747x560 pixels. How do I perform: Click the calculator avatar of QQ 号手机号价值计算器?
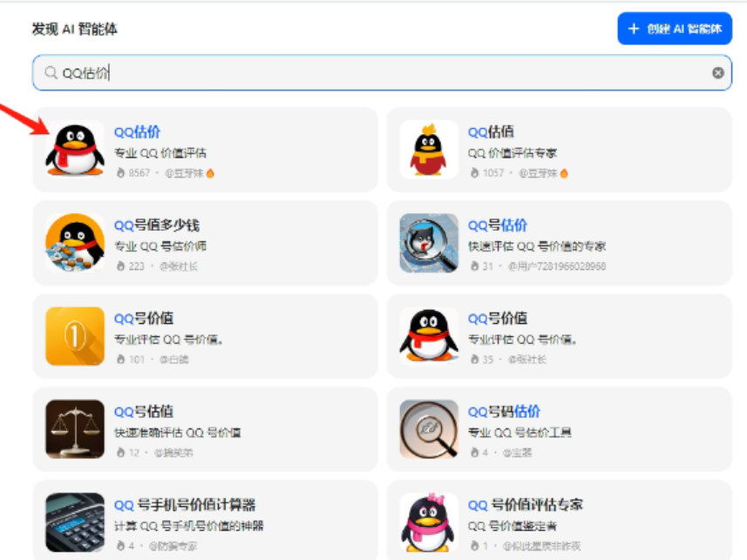pos(75,523)
